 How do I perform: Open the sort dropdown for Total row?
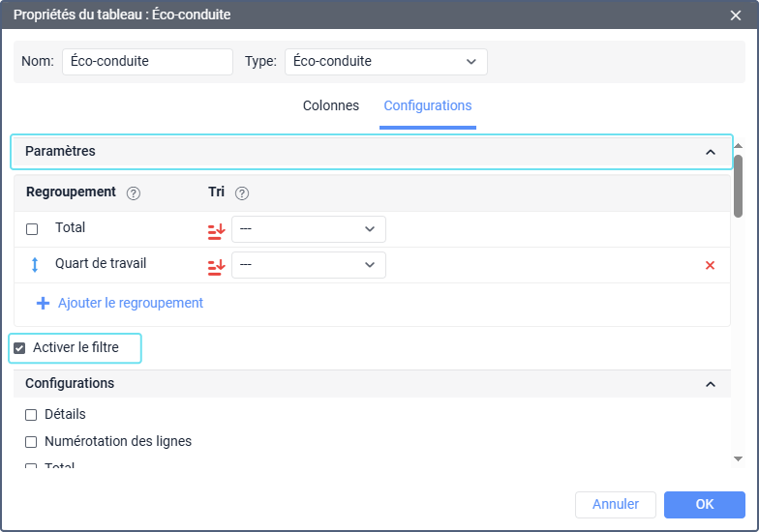tap(308, 229)
